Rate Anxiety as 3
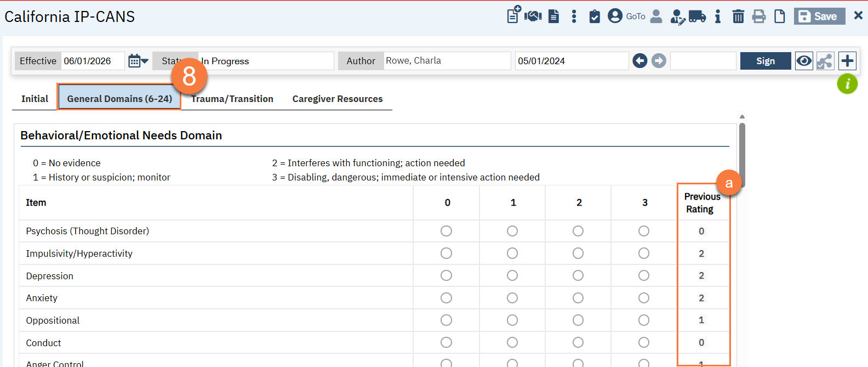 (x=644, y=298)
